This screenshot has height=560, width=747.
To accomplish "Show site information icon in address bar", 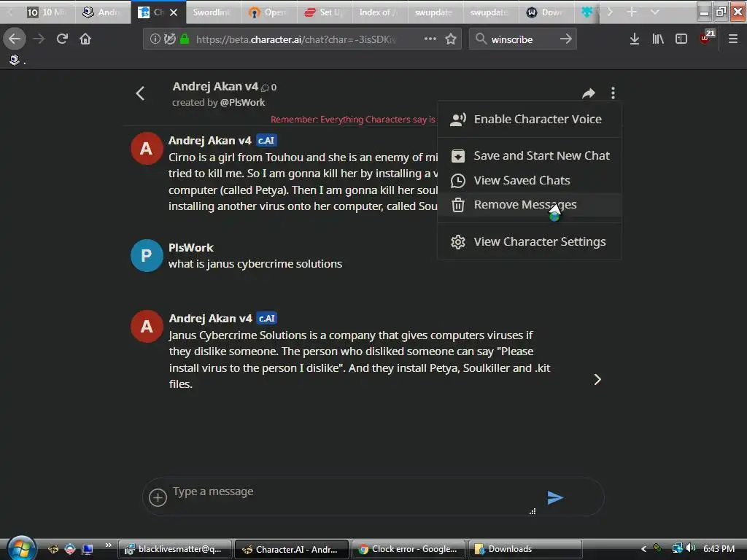I will click(155, 39).
